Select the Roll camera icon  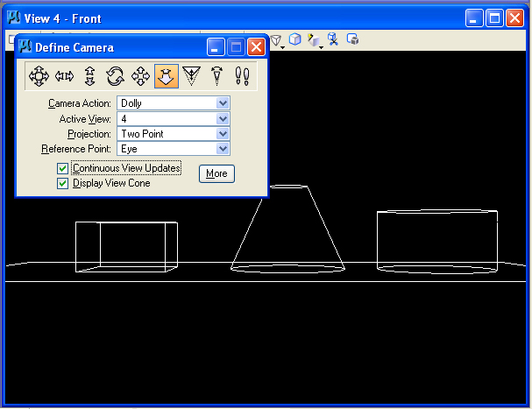pos(116,76)
